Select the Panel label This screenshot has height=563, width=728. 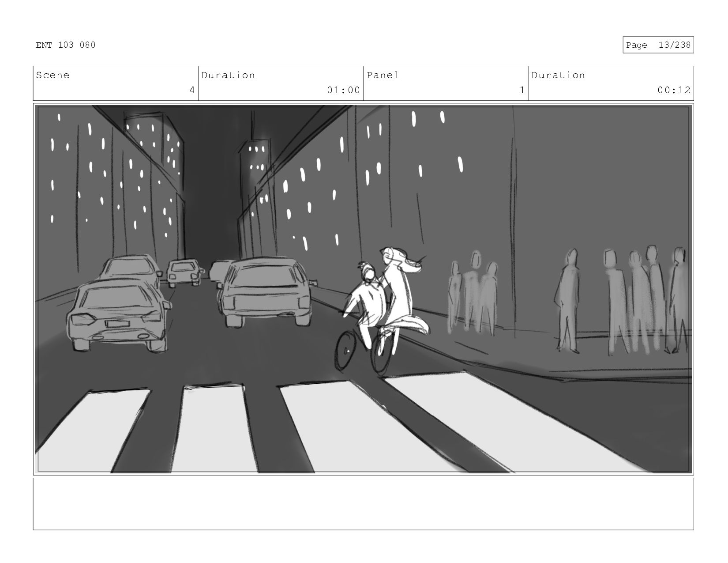coord(383,76)
